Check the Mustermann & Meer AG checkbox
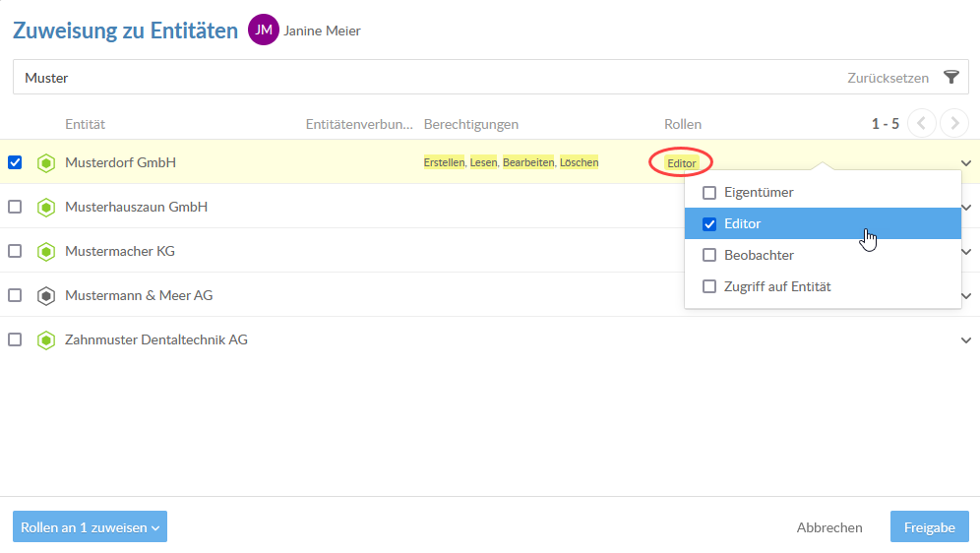 pyautogui.click(x=15, y=295)
